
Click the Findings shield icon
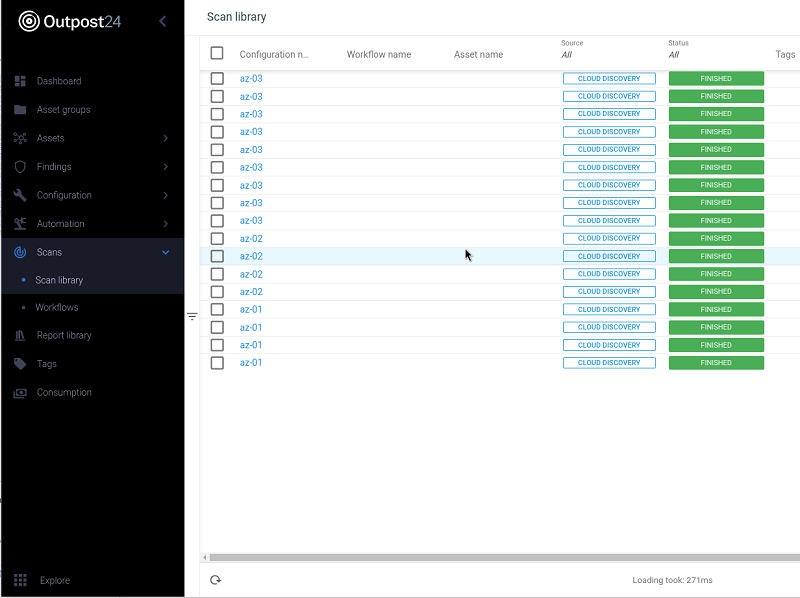20,166
